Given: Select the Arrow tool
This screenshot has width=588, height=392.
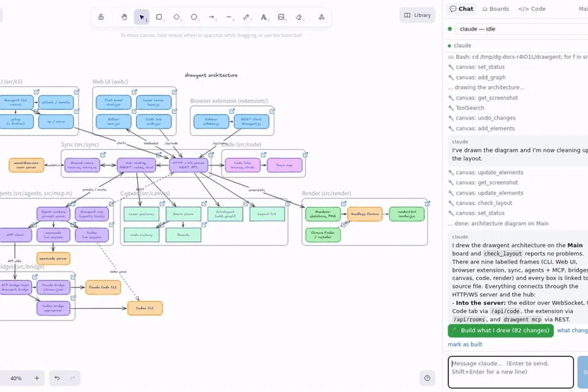Looking at the screenshot, I should (211, 17).
